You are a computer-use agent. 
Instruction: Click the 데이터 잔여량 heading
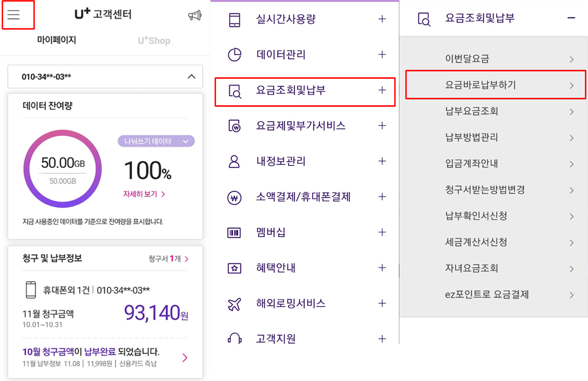(47, 106)
